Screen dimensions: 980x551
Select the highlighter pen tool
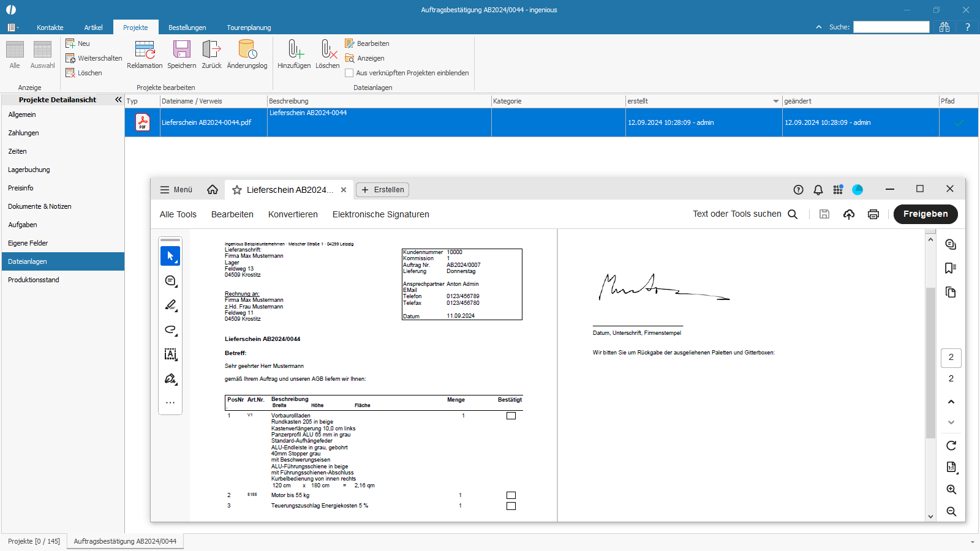coord(170,305)
